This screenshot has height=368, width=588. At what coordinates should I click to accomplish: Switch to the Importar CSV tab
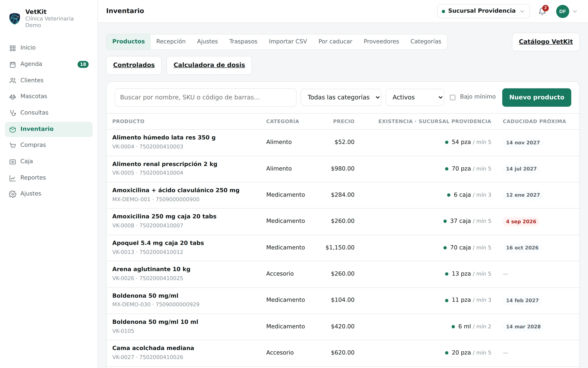pyautogui.click(x=288, y=42)
